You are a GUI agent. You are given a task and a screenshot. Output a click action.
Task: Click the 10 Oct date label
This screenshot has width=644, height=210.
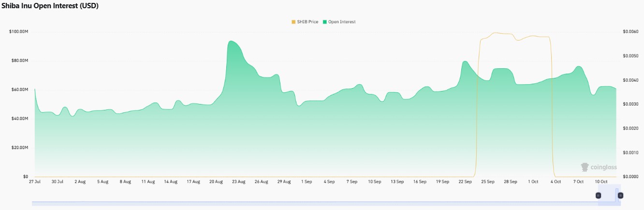coord(601,181)
